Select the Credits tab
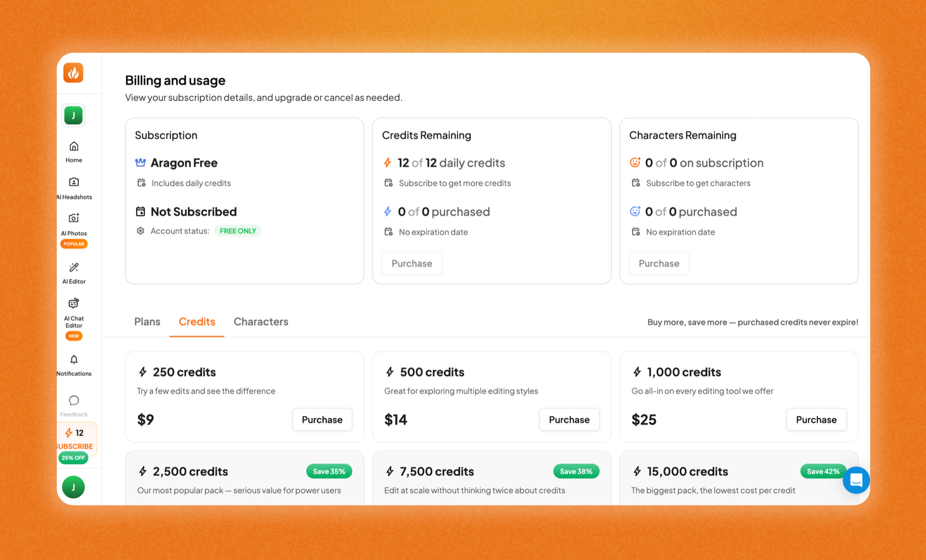Viewport: 926px width, 560px height. pos(197,322)
